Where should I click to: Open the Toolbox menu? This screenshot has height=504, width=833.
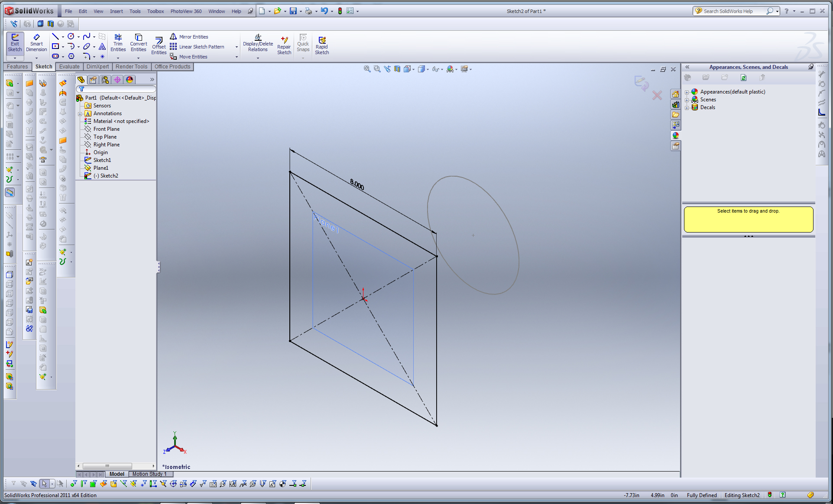click(156, 11)
